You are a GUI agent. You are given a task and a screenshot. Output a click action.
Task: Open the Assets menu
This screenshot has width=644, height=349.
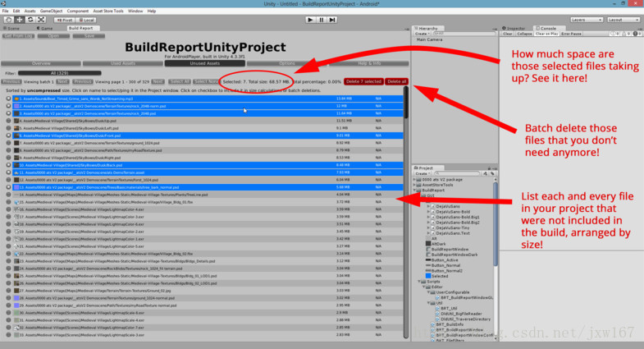tap(30, 11)
